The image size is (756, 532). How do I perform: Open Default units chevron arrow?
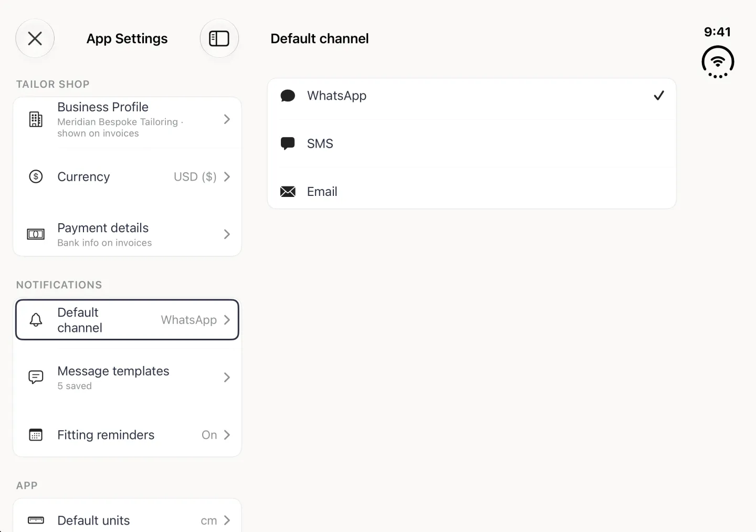point(227,520)
